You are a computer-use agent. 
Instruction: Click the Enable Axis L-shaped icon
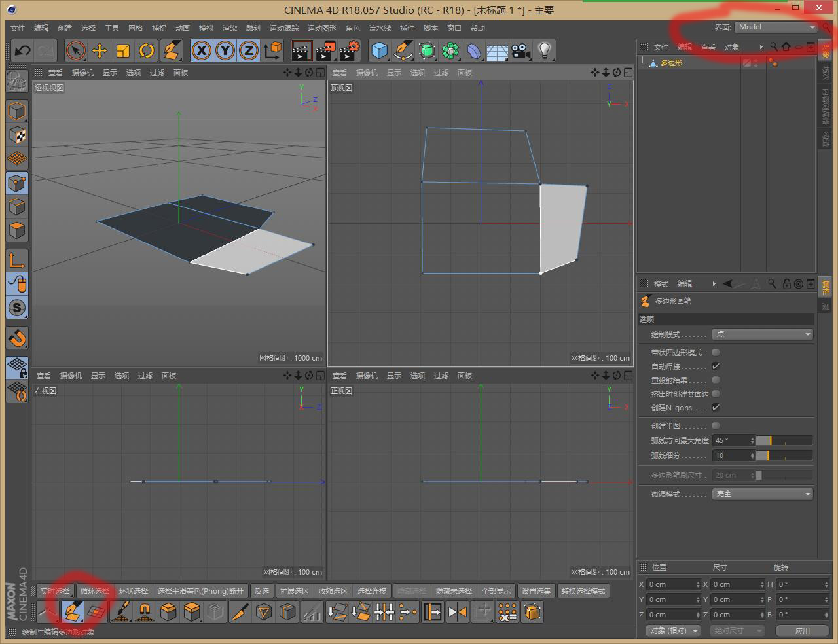pos(17,260)
